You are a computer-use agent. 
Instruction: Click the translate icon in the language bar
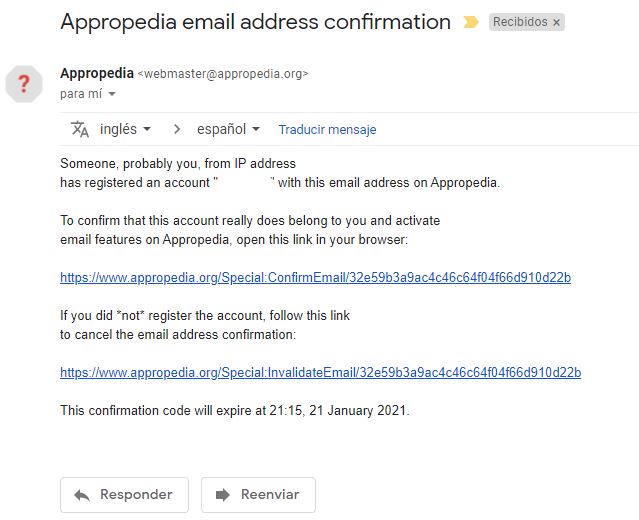pos(80,129)
